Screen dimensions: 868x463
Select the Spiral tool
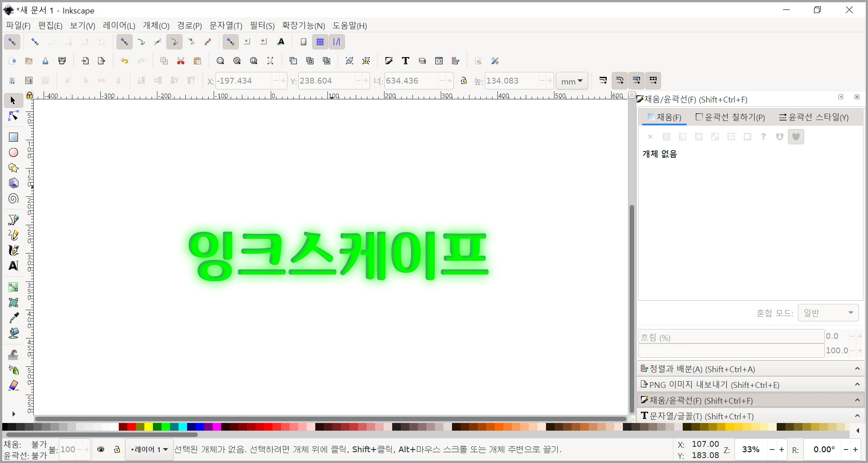pyautogui.click(x=13, y=199)
